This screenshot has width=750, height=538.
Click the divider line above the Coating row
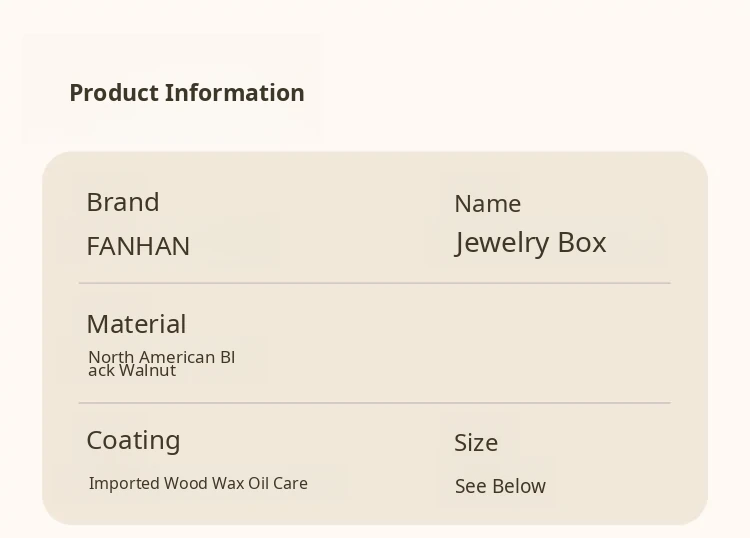click(x=374, y=403)
